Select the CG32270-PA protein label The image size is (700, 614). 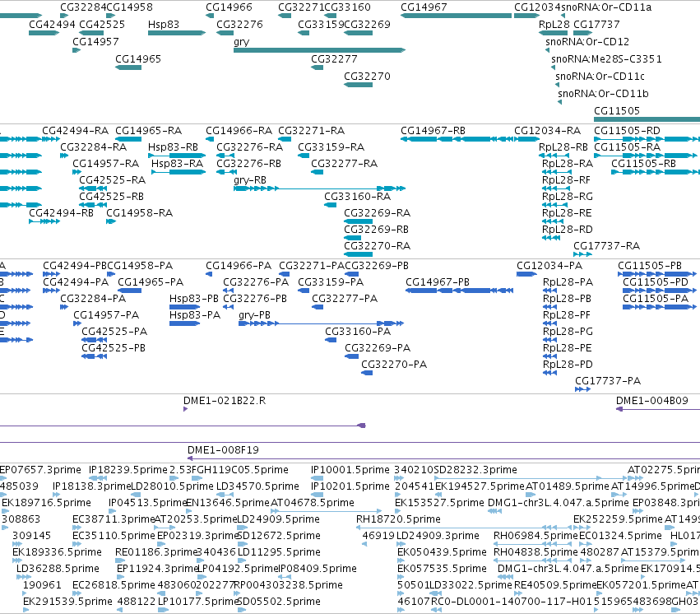[394, 365]
